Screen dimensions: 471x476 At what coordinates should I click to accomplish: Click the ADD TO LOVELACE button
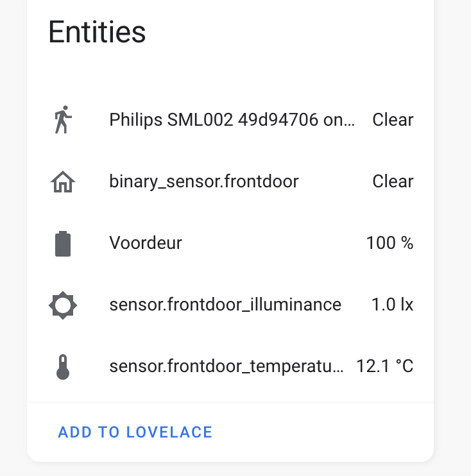pyautogui.click(x=135, y=432)
